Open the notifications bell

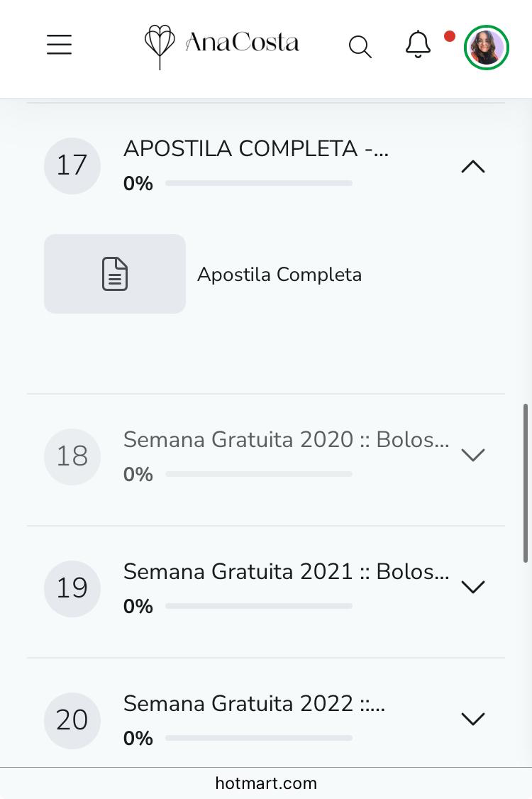point(418,45)
